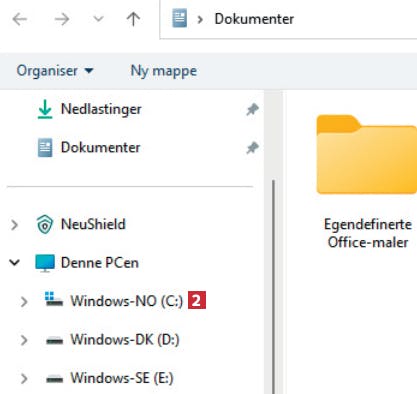Select the Egendefinerte Office-maler folder icon

tap(367, 154)
